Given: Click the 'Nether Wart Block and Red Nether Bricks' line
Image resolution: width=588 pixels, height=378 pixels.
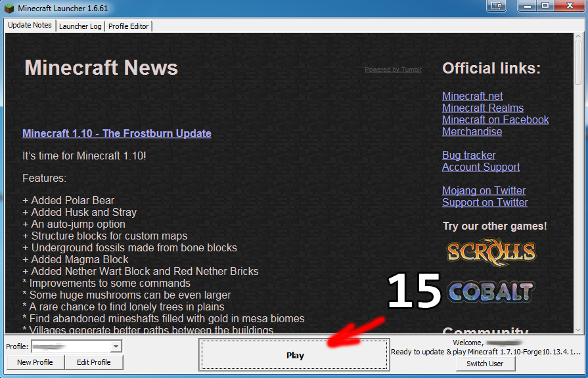Looking at the screenshot, I should 141,271.
